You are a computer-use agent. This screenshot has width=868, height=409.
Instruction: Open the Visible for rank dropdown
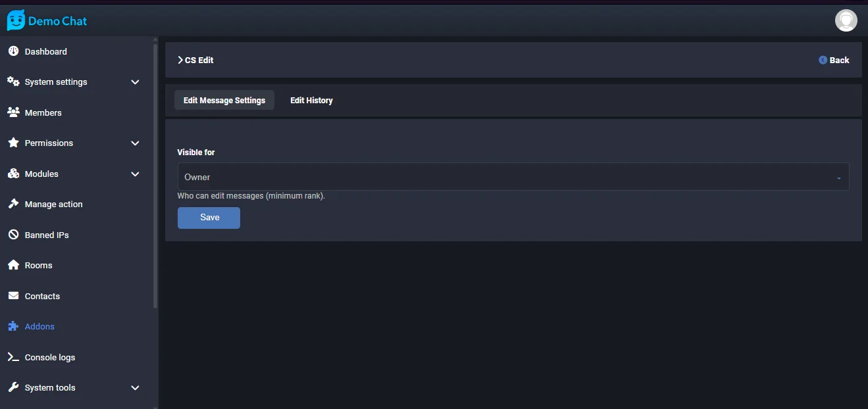pos(513,177)
